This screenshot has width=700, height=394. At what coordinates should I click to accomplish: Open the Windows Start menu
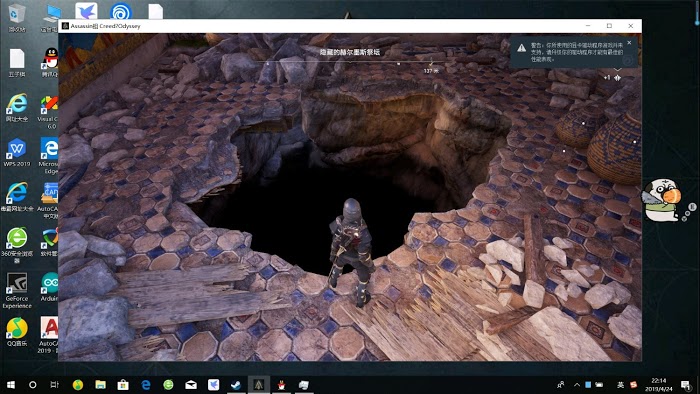click(11, 385)
